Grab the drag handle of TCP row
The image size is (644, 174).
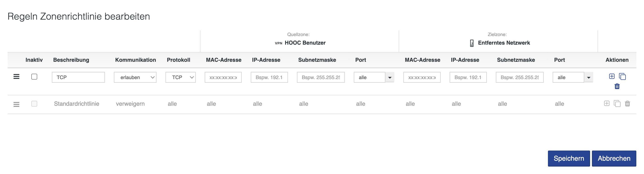pyautogui.click(x=16, y=76)
